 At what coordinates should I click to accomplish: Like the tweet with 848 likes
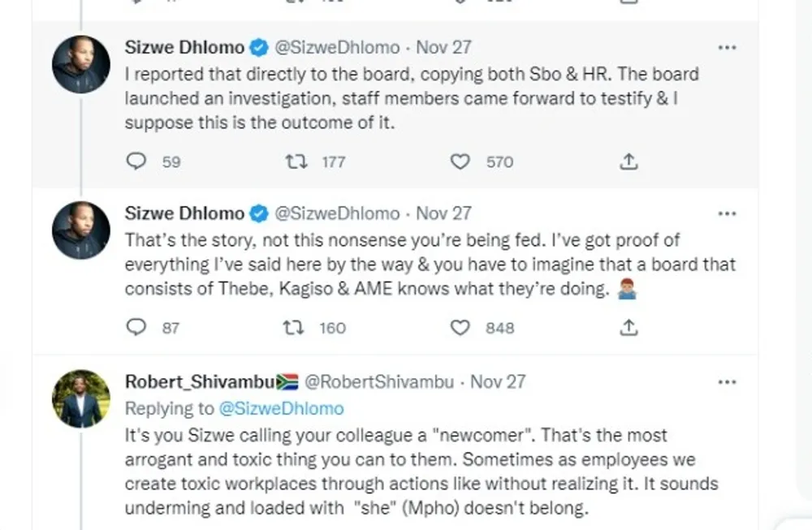[460, 327]
